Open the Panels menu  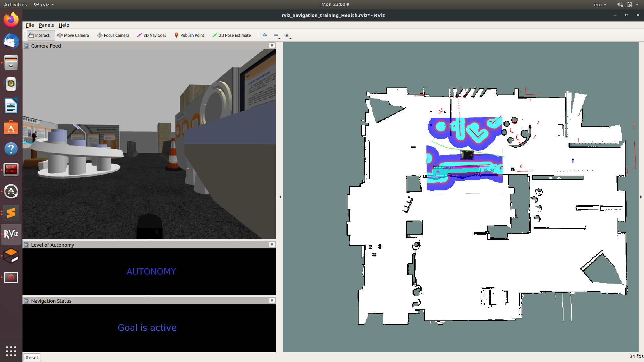coord(46,25)
